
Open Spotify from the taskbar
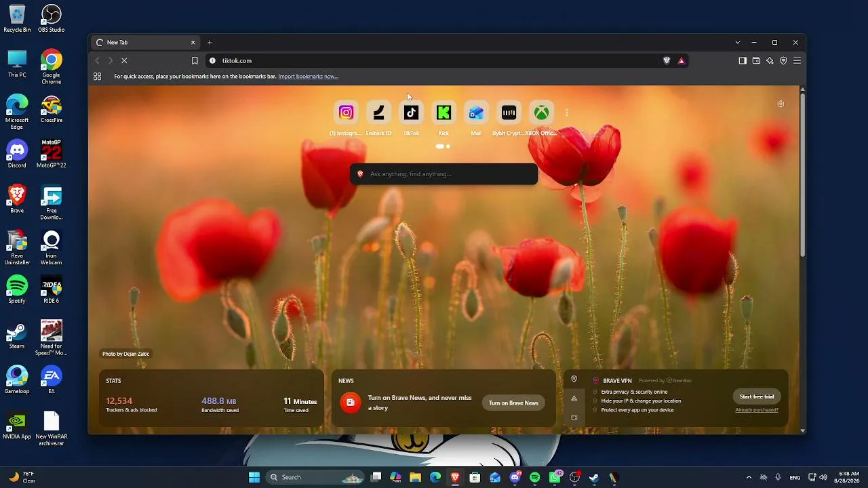point(534,477)
